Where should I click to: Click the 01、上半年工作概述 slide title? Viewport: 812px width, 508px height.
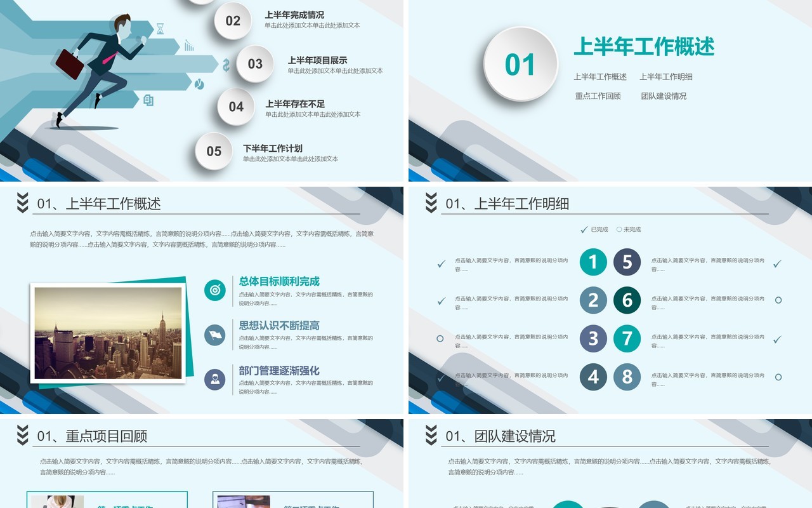[98, 203]
